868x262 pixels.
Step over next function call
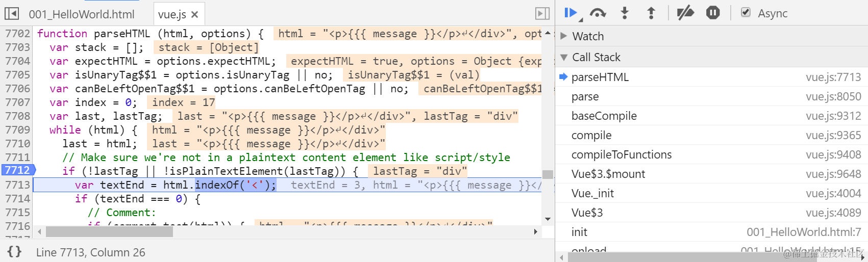pyautogui.click(x=598, y=13)
